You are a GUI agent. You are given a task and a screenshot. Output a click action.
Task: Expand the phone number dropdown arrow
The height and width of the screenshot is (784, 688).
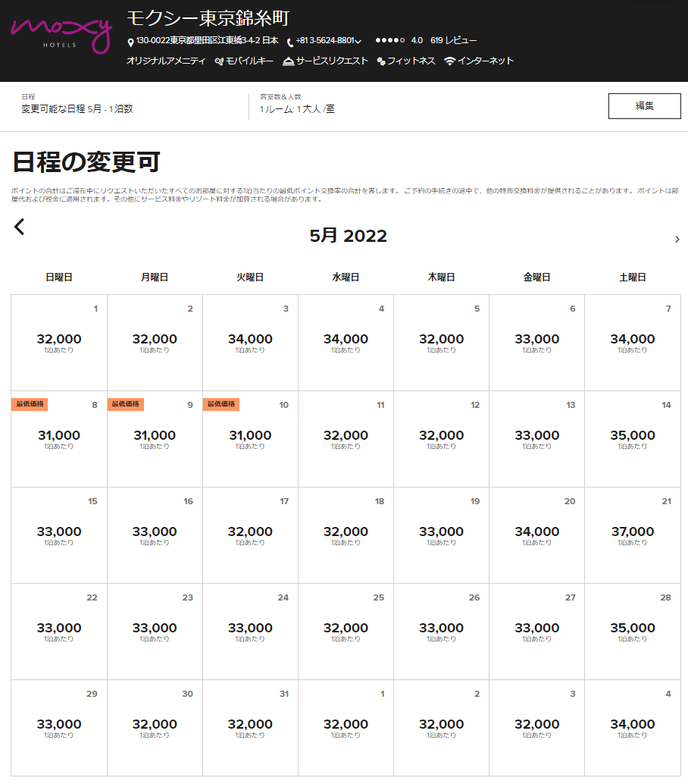coord(358,42)
